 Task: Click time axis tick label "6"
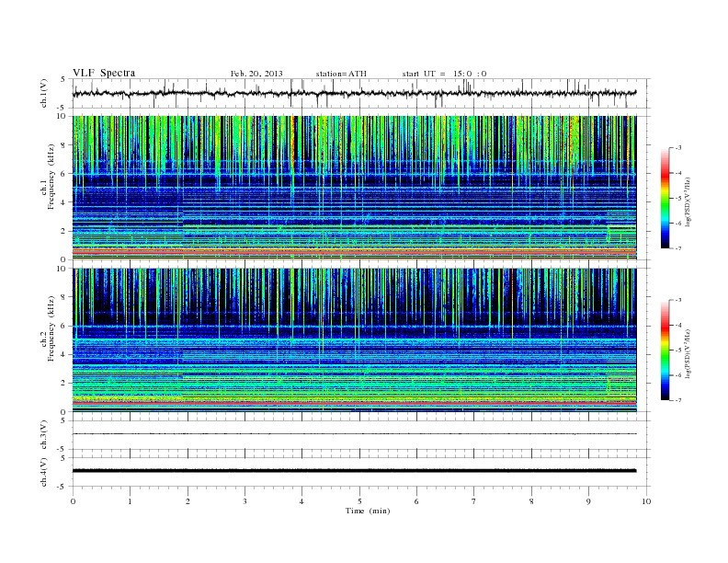[x=416, y=501]
